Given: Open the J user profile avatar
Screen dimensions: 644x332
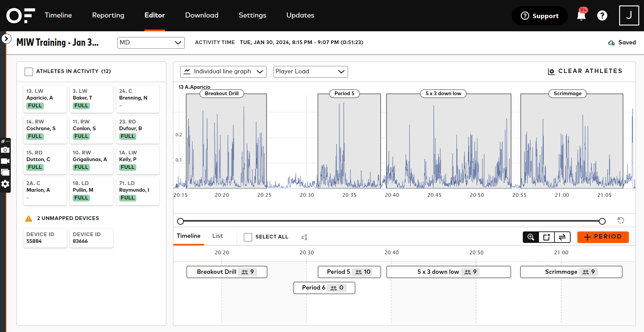Looking at the screenshot, I should coord(629,15).
